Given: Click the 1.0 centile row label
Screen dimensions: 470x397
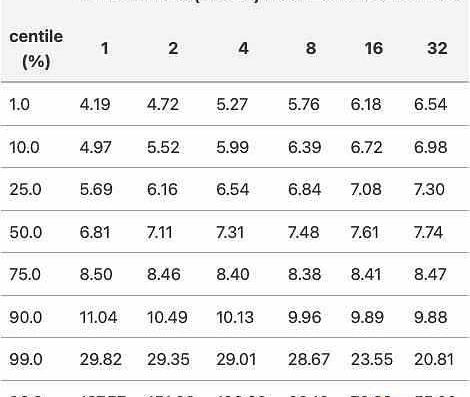Looking at the screenshot, I should tap(20, 105).
